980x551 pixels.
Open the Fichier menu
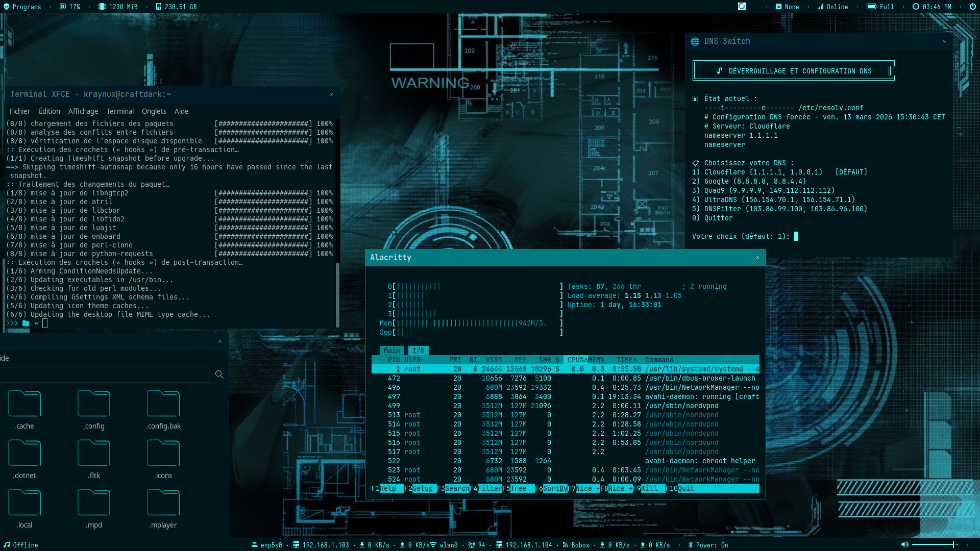pos(20,111)
